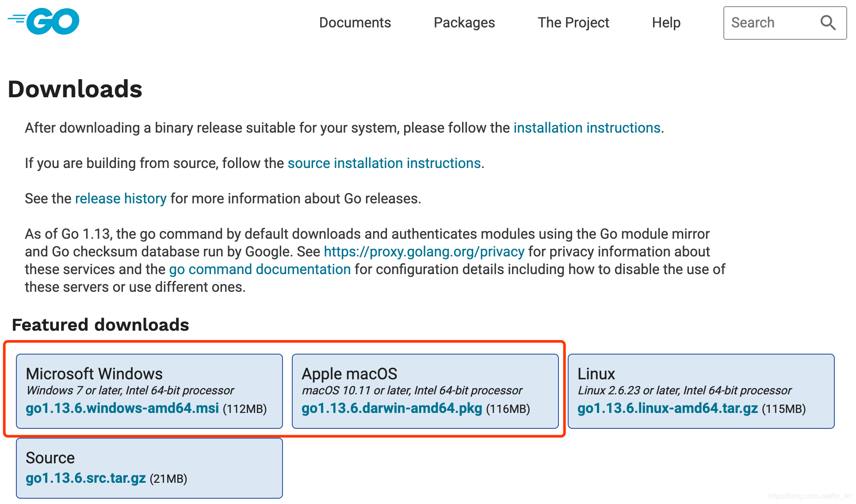
Task: Download go1.13.6.windows-amd64.msi installer
Action: (122, 408)
